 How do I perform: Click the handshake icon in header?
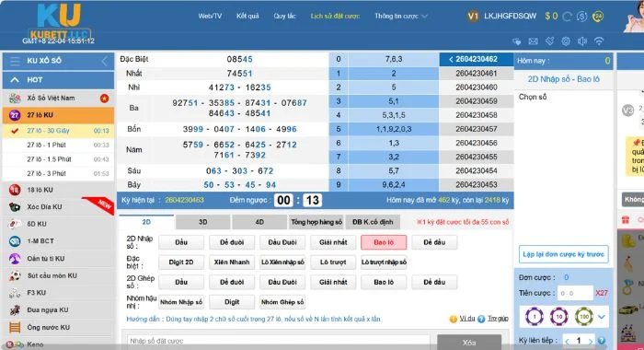(x=517, y=41)
